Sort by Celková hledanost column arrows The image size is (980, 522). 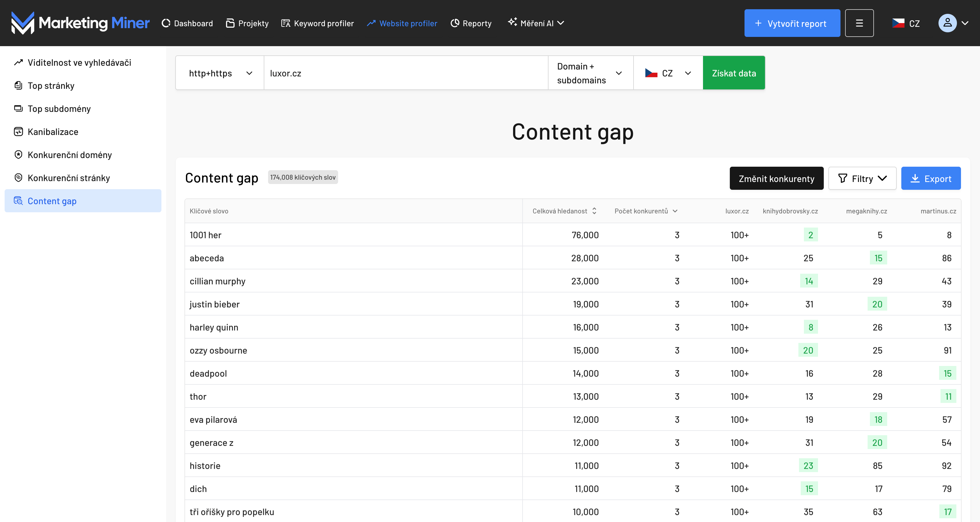tap(594, 211)
